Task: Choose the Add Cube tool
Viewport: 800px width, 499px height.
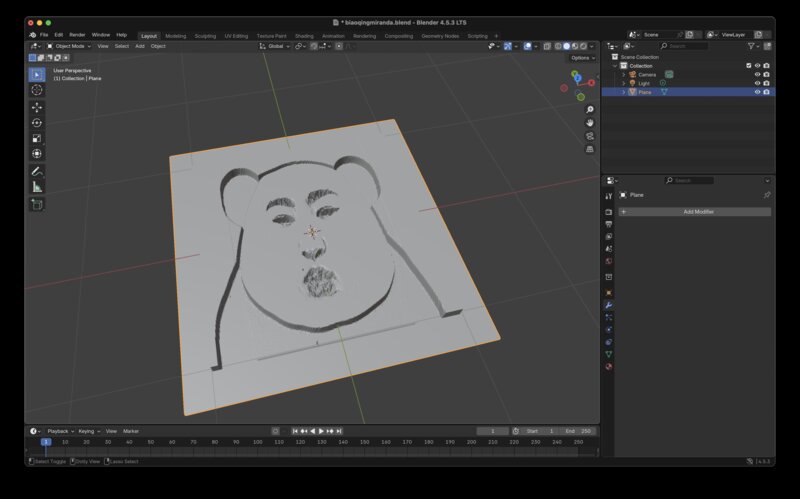Action: [x=37, y=204]
